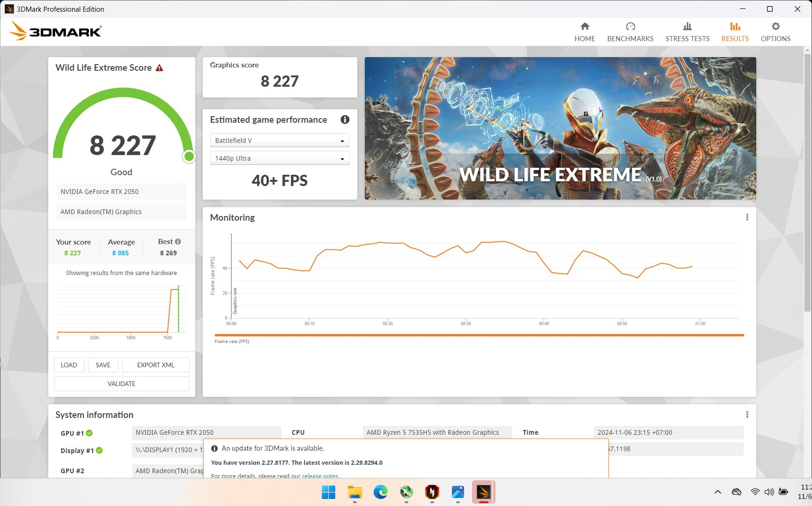Screen dimensions: 812x506
Task: Click the Windows Start button
Action: click(x=328, y=492)
